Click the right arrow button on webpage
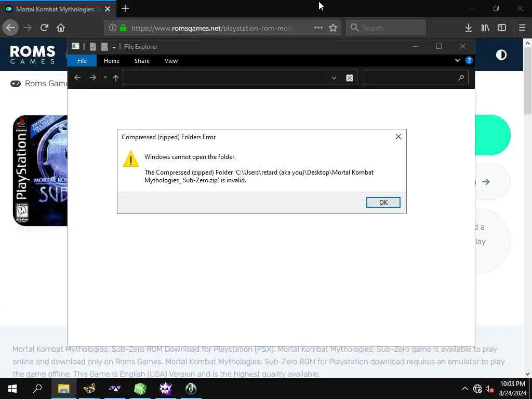The width and height of the screenshot is (532, 399). pos(486,182)
